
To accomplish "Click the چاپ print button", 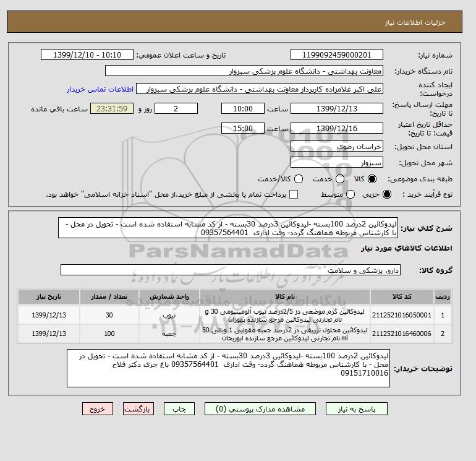I will click(x=179, y=409).
